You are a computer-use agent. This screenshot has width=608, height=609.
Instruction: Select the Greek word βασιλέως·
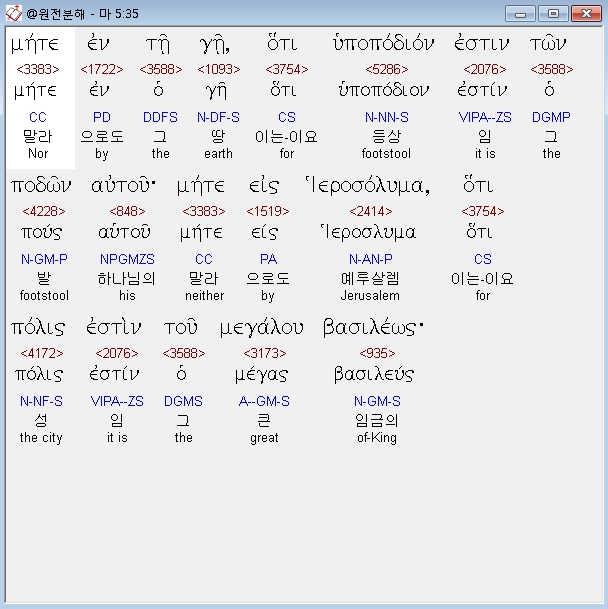pyautogui.click(x=373, y=328)
